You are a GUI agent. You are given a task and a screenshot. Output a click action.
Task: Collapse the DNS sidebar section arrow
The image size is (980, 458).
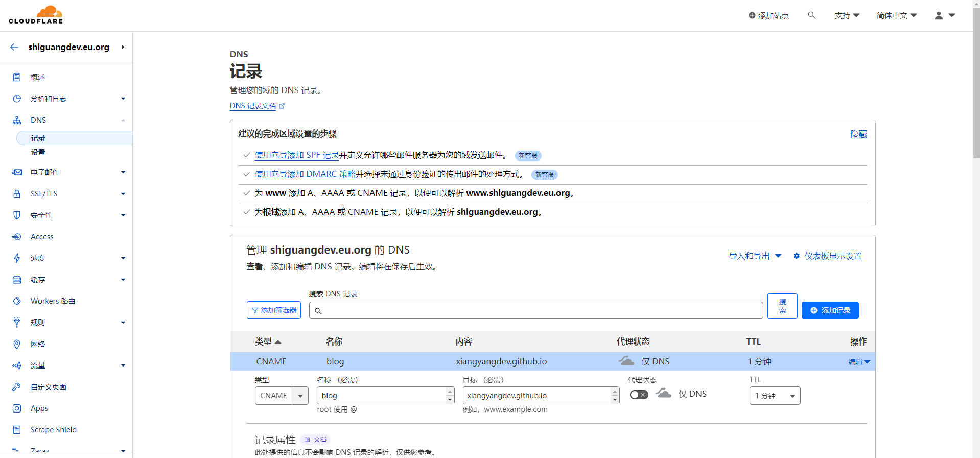[123, 120]
